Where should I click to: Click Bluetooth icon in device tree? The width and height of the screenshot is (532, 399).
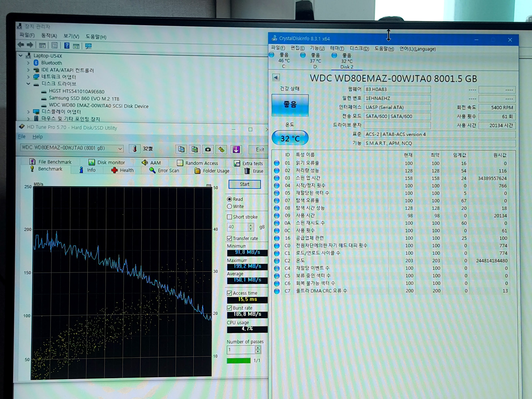[x=36, y=63]
